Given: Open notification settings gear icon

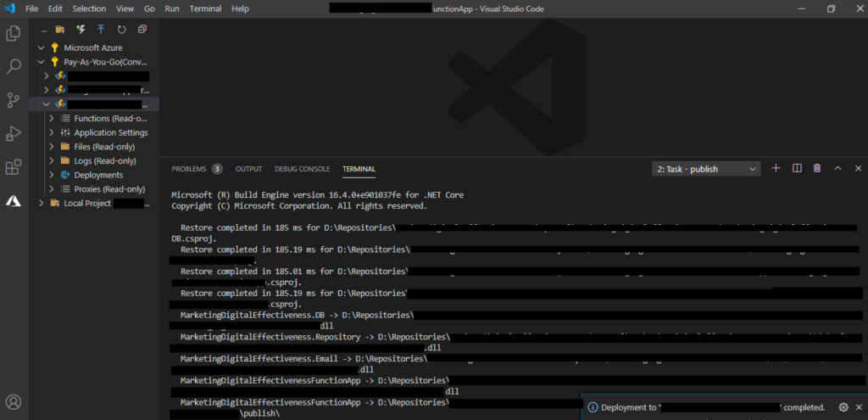Looking at the screenshot, I should (x=843, y=407).
